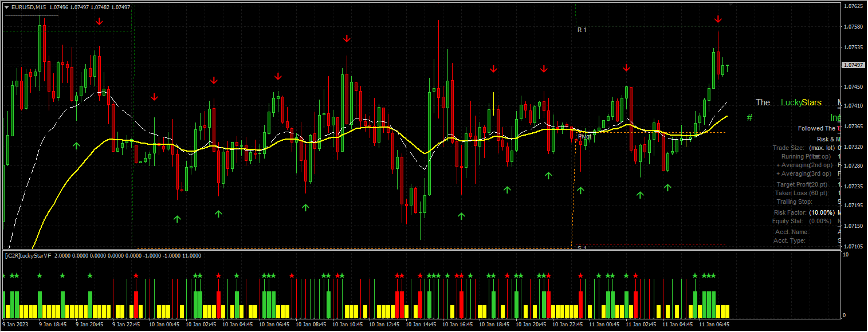Screen dimensions: 868x332
Task: Click the 10 Jan 06:45 time axis label
Action: point(274,325)
